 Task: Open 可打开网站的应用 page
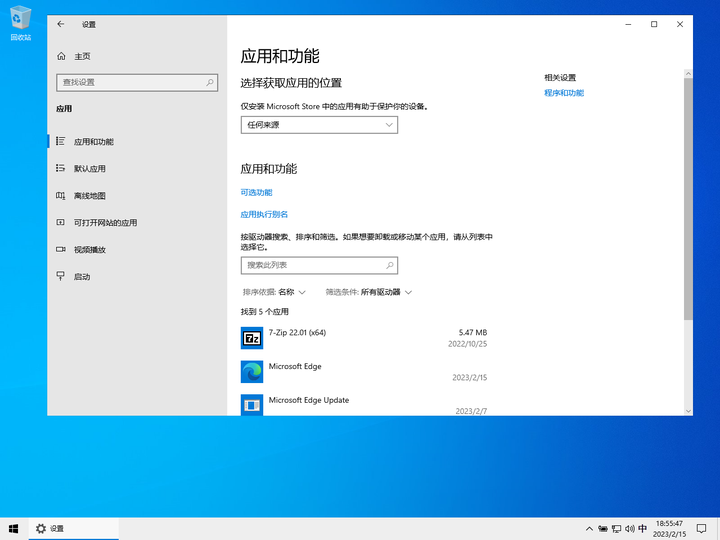pos(137,223)
